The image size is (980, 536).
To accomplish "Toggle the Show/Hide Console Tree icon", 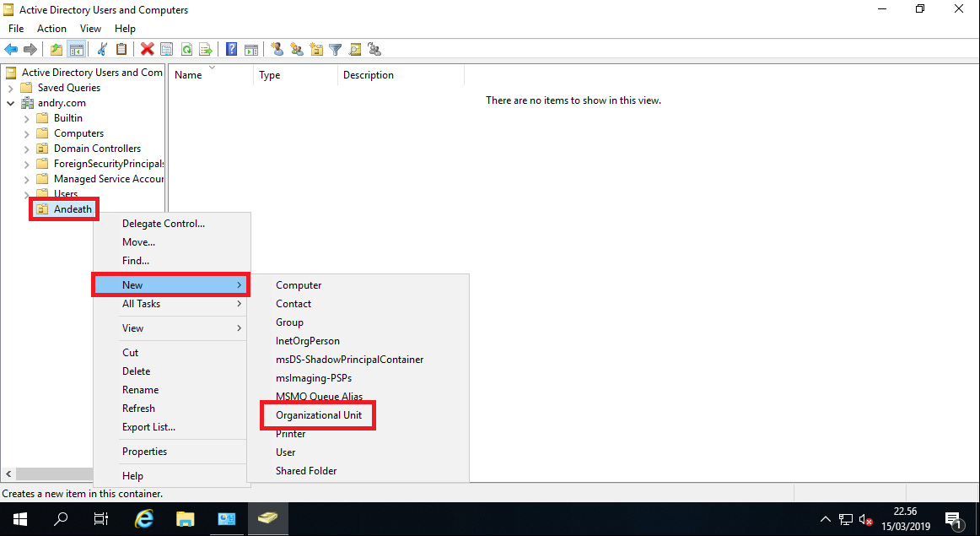I will coord(76,50).
